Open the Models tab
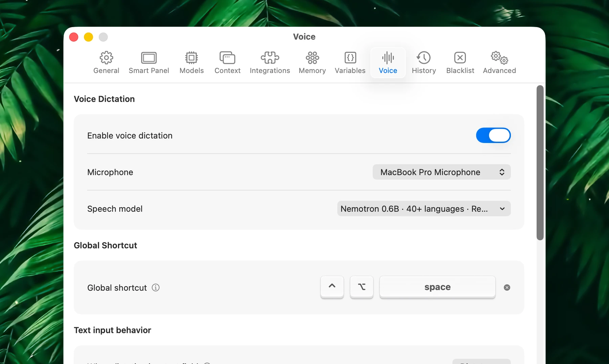Image resolution: width=609 pixels, height=364 pixels. click(191, 63)
